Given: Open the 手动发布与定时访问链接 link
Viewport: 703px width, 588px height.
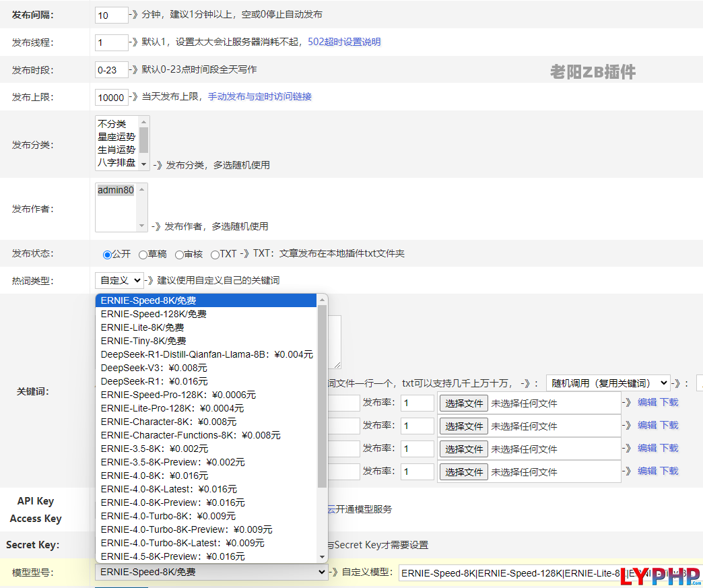Looking at the screenshot, I should click(260, 96).
